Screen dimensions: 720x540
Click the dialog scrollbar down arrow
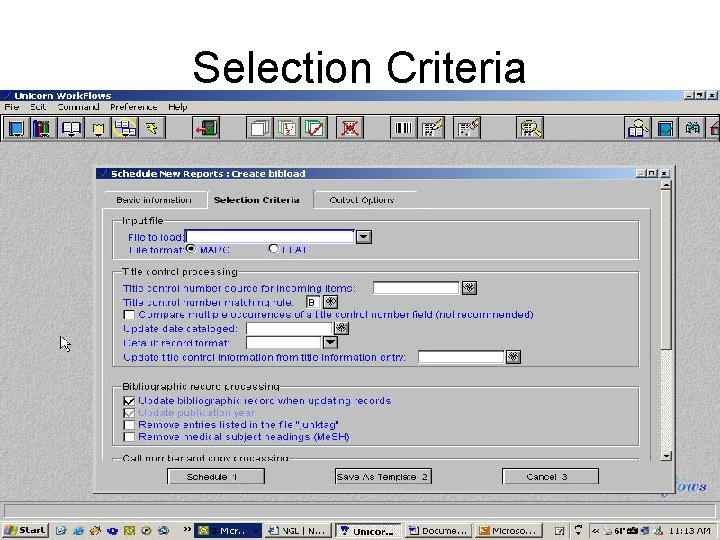[666, 456]
